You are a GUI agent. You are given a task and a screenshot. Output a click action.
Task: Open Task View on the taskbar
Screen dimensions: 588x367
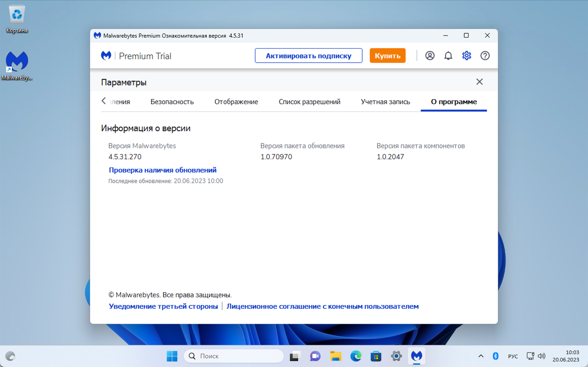click(294, 356)
